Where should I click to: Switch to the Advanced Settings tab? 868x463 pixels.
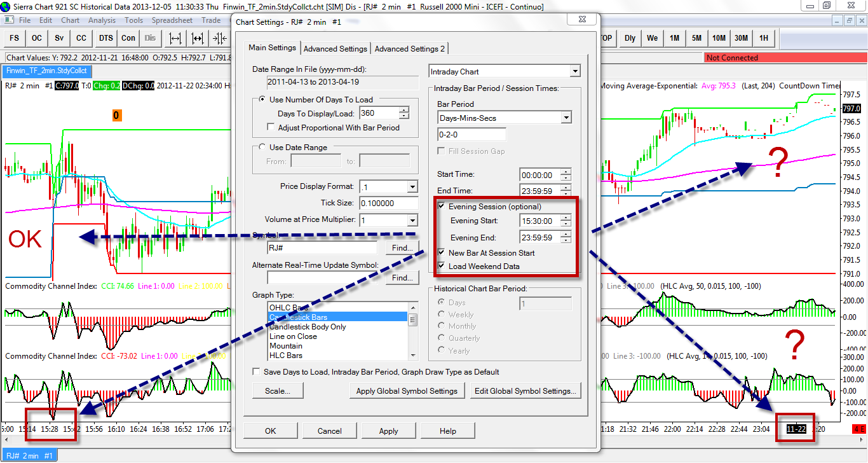tap(336, 48)
